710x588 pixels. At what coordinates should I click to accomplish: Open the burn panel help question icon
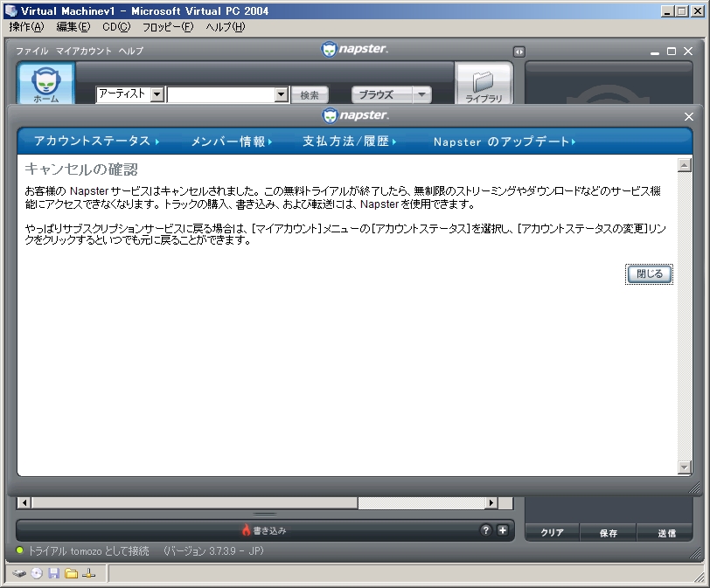tap(485, 530)
